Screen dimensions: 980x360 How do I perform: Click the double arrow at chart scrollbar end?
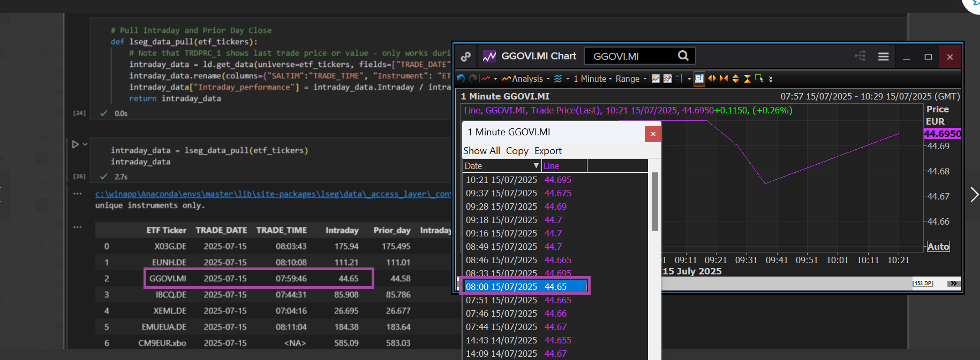pyautogui.click(x=954, y=284)
